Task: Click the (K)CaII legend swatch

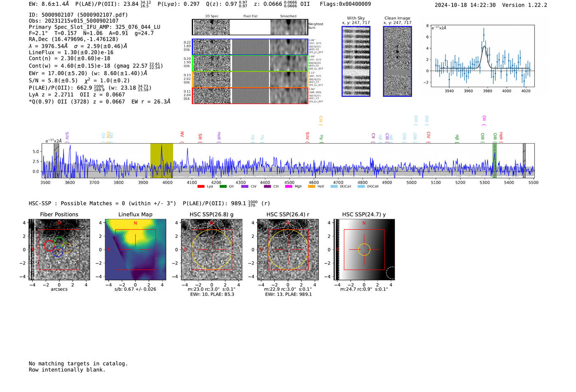Action: coord(334,186)
